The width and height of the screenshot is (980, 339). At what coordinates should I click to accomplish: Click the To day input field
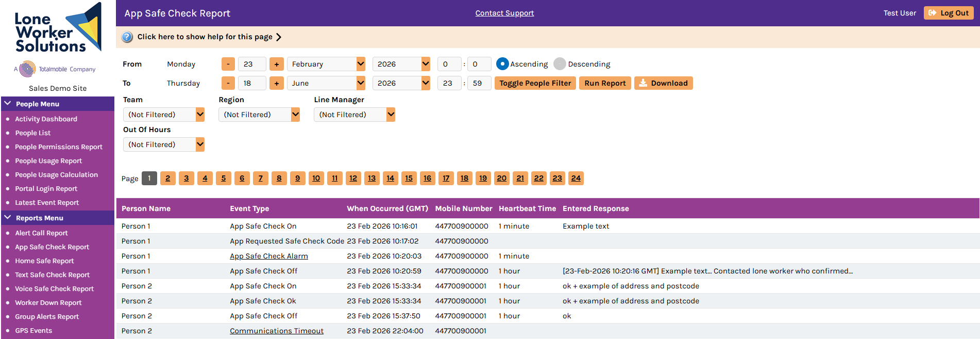point(252,83)
